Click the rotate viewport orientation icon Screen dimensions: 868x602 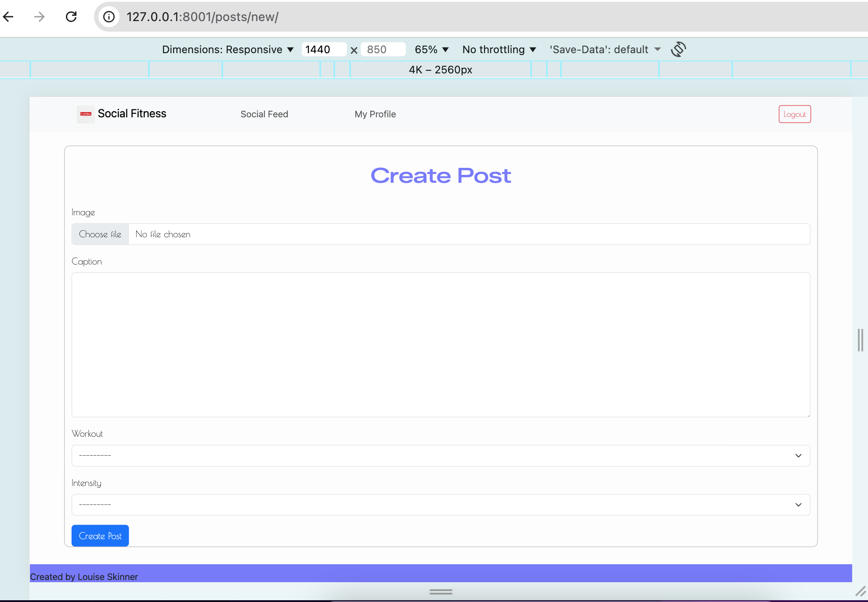point(678,49)
